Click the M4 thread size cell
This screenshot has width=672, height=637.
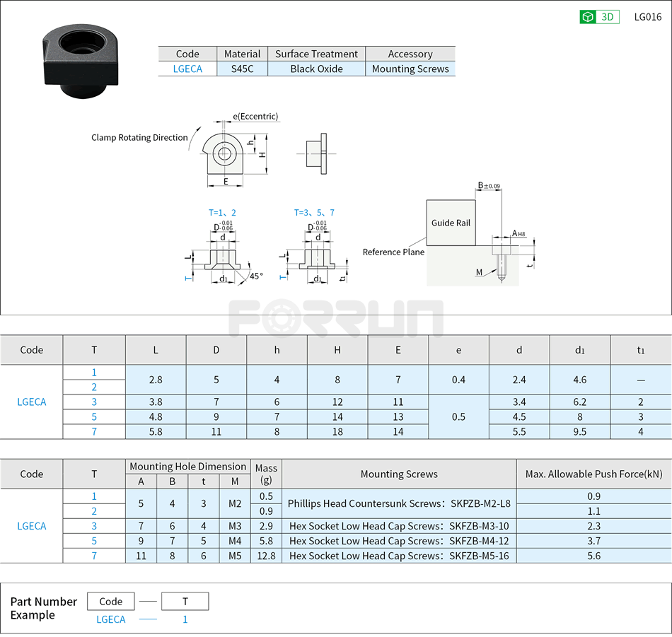tap(235, 541)
